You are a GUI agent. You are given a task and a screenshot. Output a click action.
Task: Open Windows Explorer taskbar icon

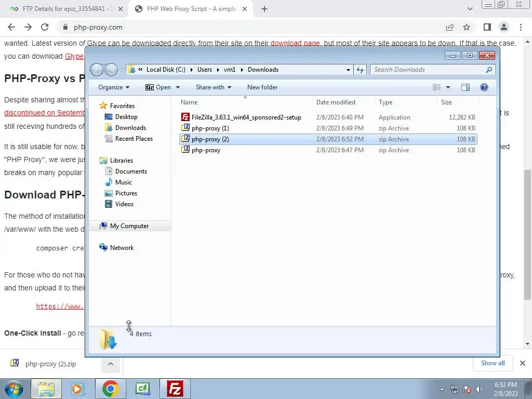tap(46, 389)
